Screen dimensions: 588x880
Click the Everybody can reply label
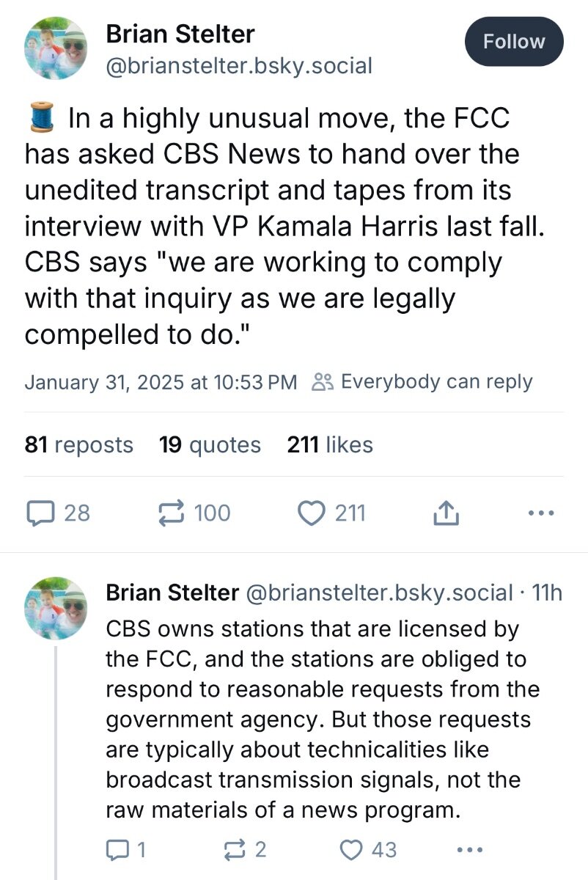point(422,382)
